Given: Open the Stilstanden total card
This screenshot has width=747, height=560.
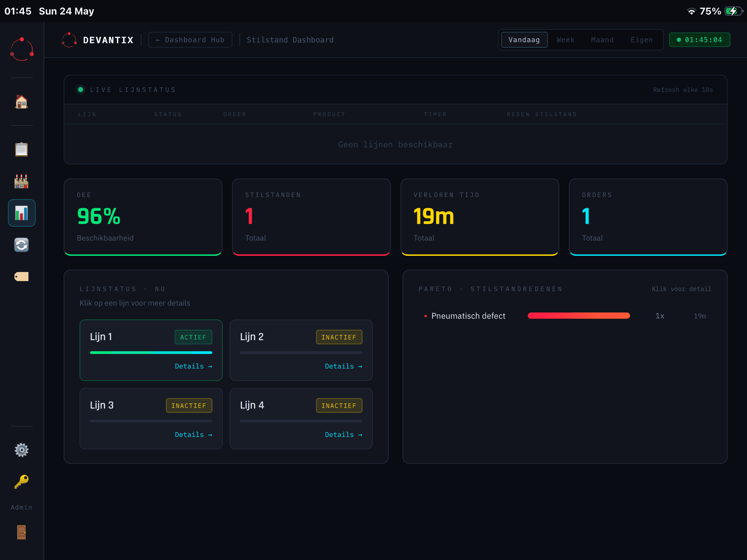Looking at the screenshot, I should coord(311,217).
